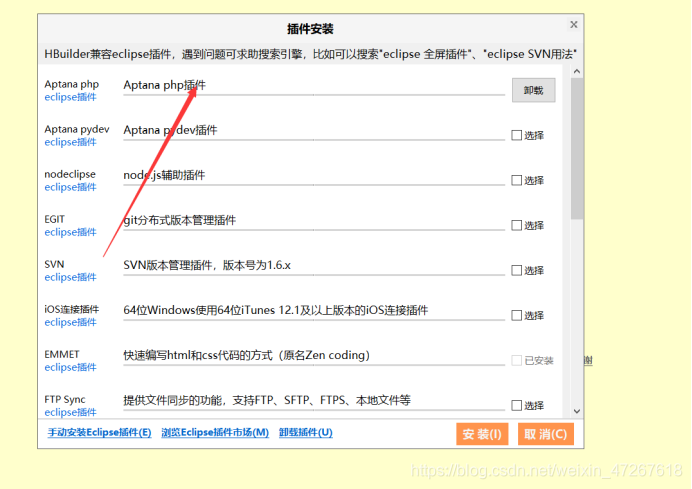Open eclipse插件 link under Aptana pydev

click(x=70, y=142)
